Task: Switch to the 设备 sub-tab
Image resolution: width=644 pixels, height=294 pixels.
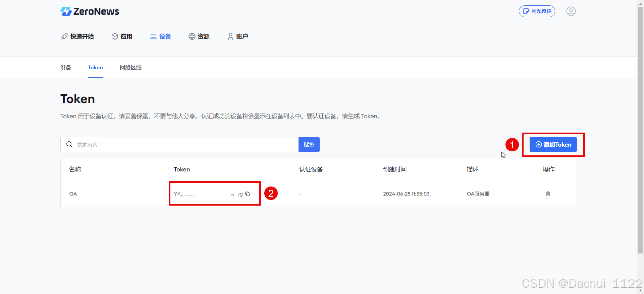Action: coord(66,68)
